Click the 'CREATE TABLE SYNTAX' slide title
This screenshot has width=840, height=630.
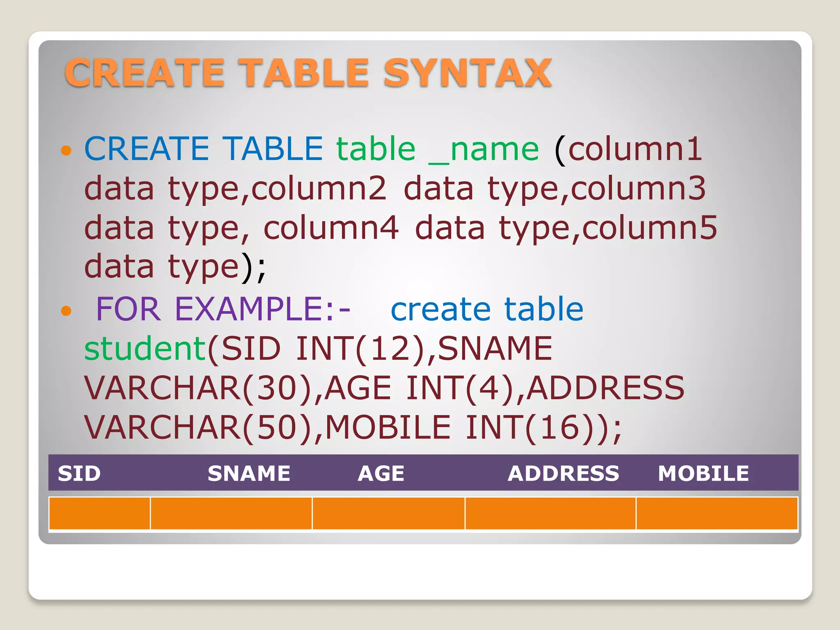tap(308, 73)
